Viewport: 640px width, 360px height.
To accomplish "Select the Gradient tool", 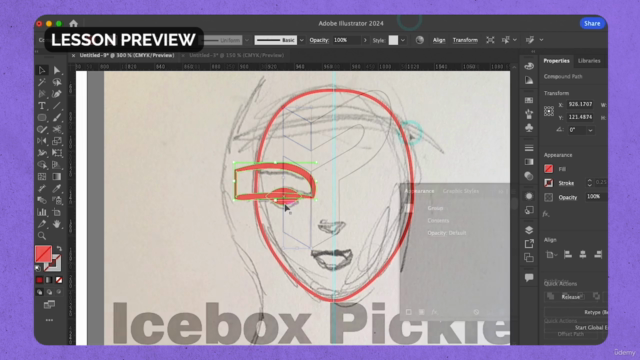I will pos(57,177).
